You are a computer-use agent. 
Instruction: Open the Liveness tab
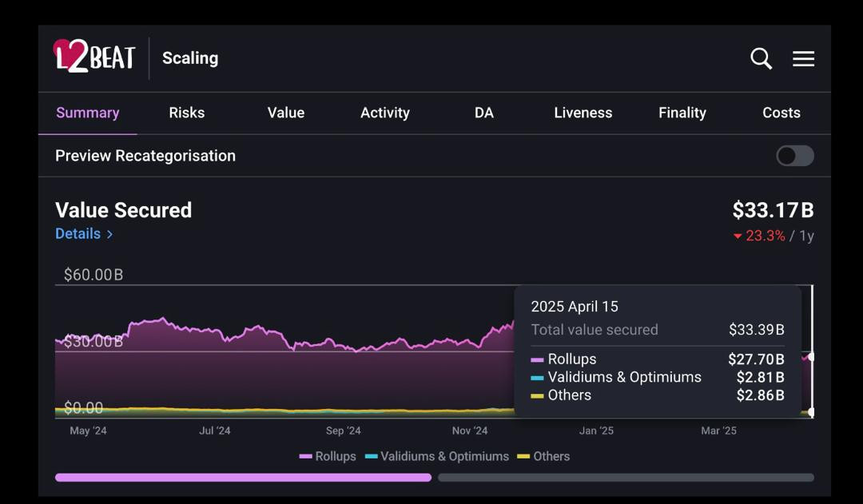click(583, 113)
